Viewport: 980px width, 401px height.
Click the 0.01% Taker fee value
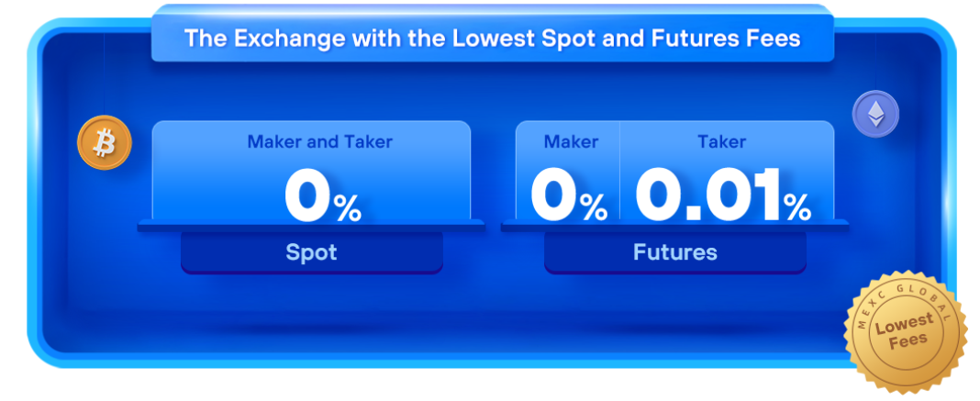(x=723, y=195)
